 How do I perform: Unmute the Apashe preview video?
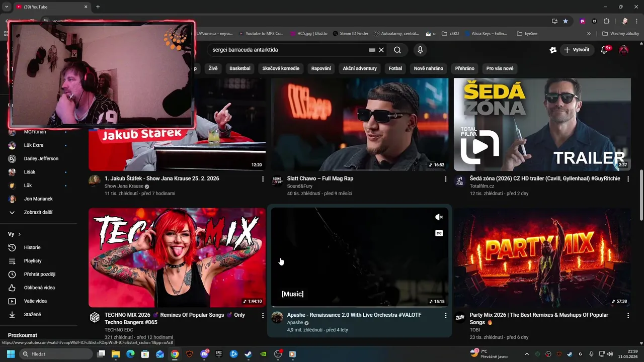(x=439, y=217)
